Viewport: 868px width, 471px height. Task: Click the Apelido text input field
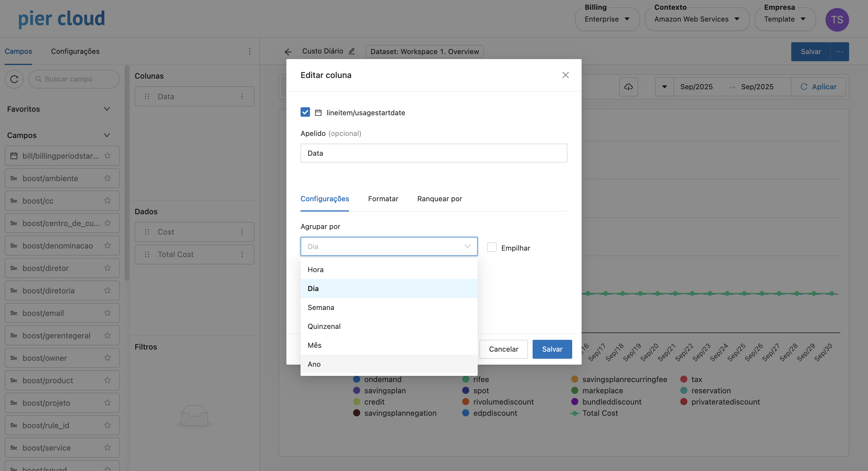433,153
